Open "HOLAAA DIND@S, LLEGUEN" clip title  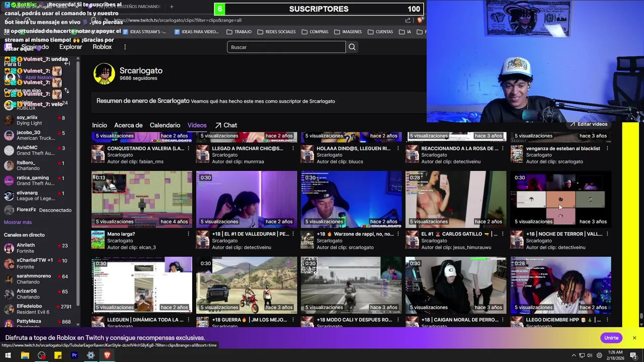click(353, 148)
